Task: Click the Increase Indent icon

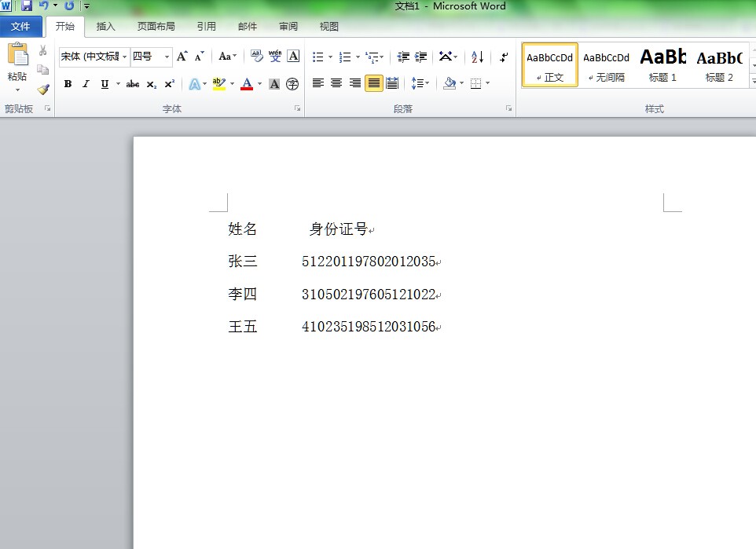Action: pyautogui.click(x=420, y=57)
